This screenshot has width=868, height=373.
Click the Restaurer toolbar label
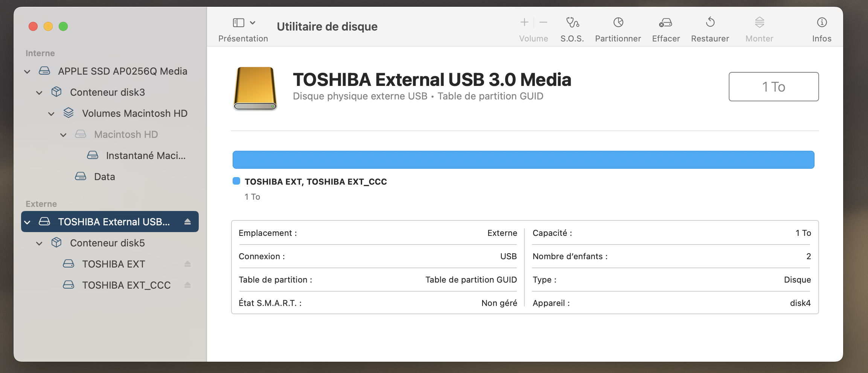click(x=710, y=38)
